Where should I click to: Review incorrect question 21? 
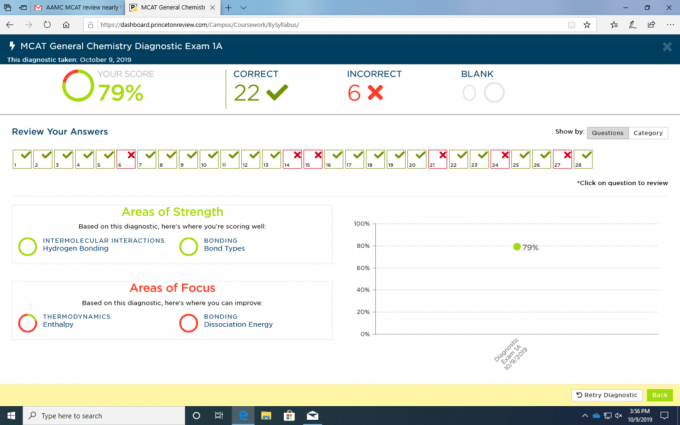coord(438,159)
